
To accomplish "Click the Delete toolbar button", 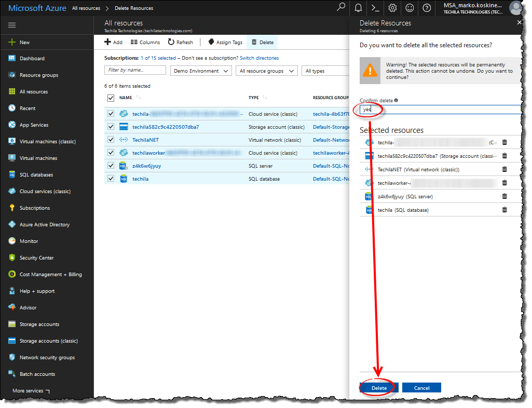I will coord(262,43).
